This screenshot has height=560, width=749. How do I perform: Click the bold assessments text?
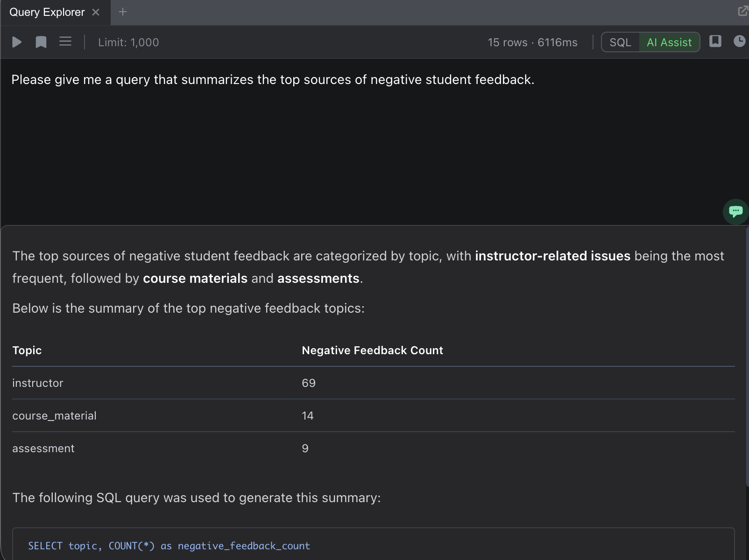[x=318, y=279]
